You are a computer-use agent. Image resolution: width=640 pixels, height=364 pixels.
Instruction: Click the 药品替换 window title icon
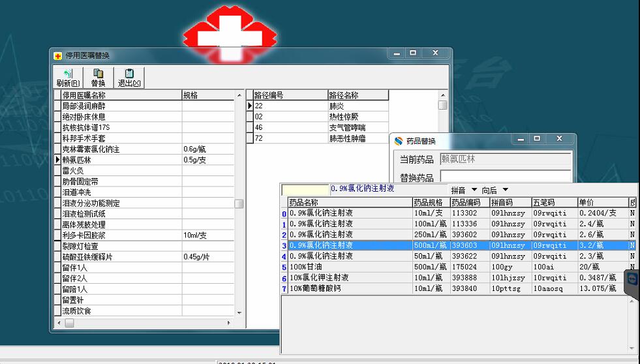coord(399,141)
